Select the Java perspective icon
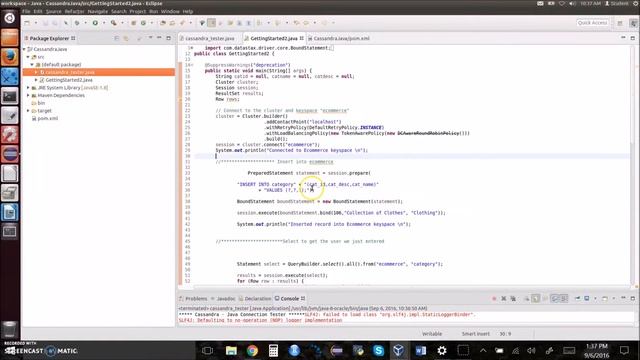Image resolution: width=640 pixels, height=360 pixels. click(x=633, y=23)
